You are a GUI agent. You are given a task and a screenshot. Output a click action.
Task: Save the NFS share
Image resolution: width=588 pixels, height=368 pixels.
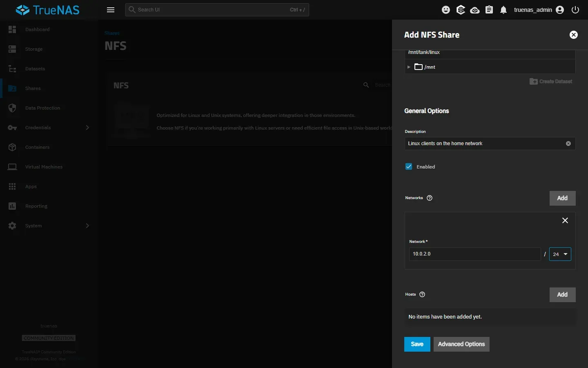coord(417,344)
